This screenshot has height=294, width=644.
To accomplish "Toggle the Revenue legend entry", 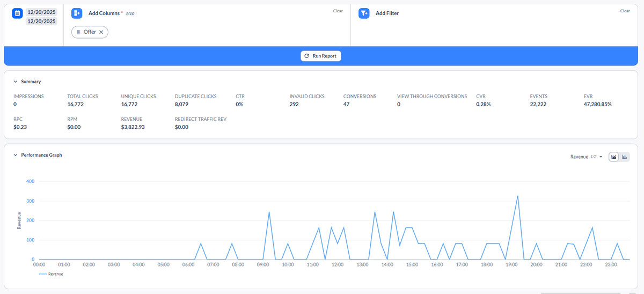I will point(52,274).
